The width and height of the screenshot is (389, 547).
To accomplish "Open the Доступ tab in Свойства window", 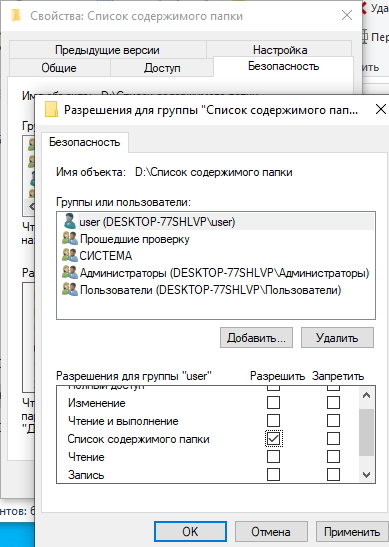I will pyautogui.click(x=162, y=68).
